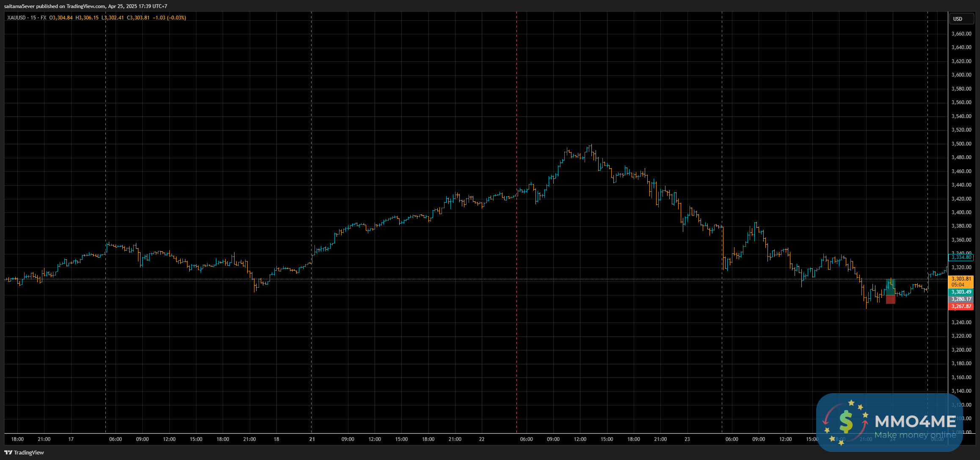Click the 15 timeframe in chart legend
980x460 pixels.
click(x=33, y=18)
